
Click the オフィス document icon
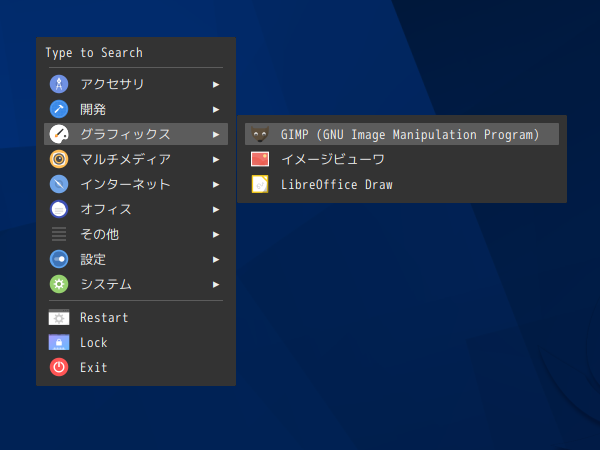(x=59, y=209)
